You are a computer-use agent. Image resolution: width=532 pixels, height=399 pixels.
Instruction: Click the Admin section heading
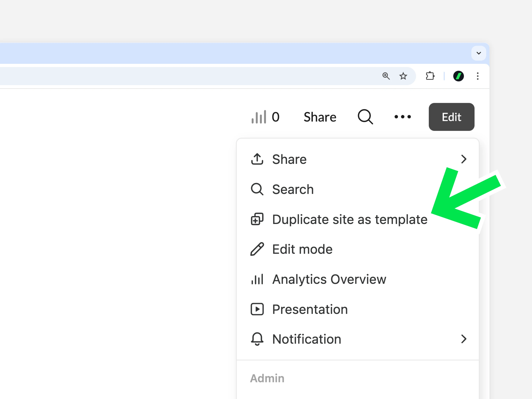[267, 378]
